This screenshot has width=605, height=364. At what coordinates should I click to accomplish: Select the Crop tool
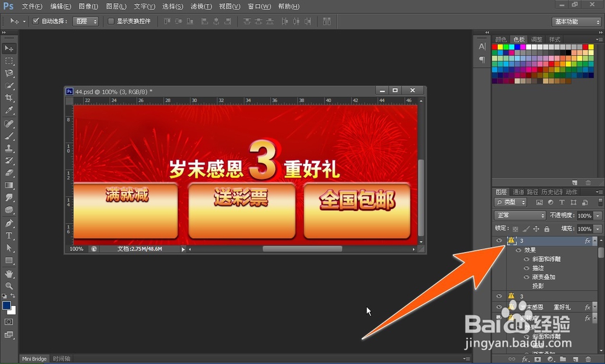coord(9,98)
